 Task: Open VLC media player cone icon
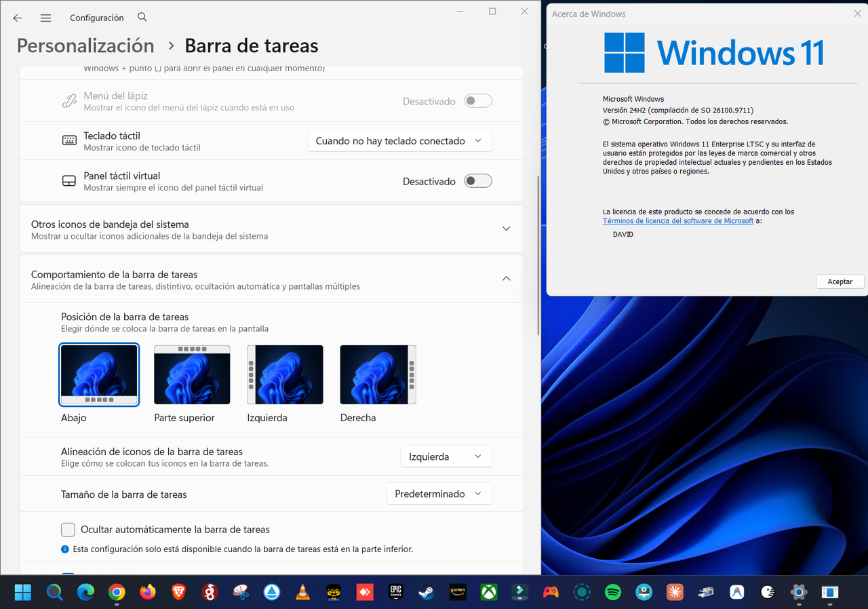click(303, 592)
